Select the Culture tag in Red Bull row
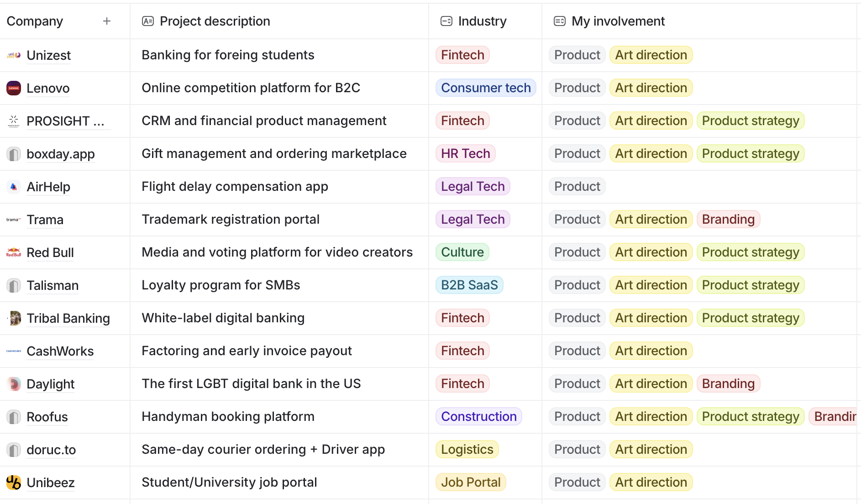 (462, 252)
